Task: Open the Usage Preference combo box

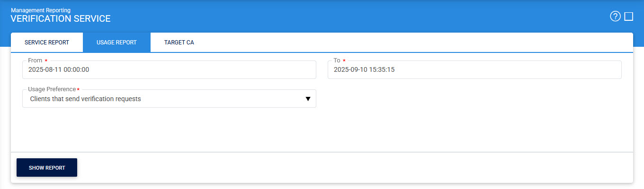Action: pyautogui.click(x=169, y=99)
